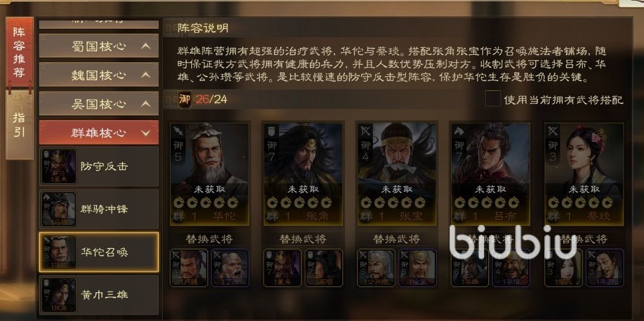Image resolution: width=644 pixels, height=321 pixels.
Task: Open the 指引 side tab
Action: coord(19,125)
